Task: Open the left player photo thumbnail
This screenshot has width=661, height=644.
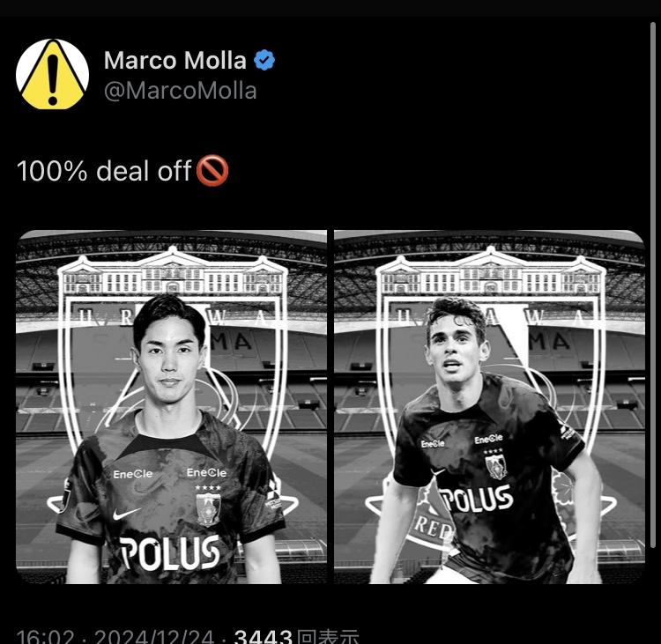Action: coord(171,407)
